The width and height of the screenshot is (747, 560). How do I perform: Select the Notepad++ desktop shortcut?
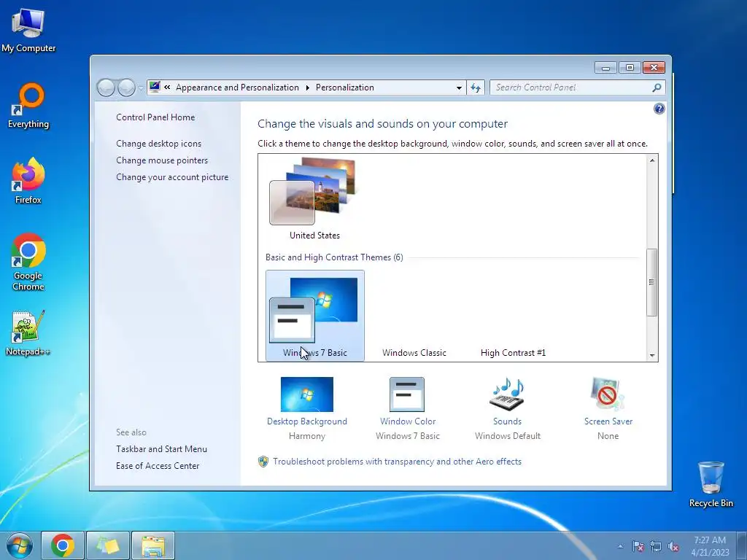tap(28, 333)
